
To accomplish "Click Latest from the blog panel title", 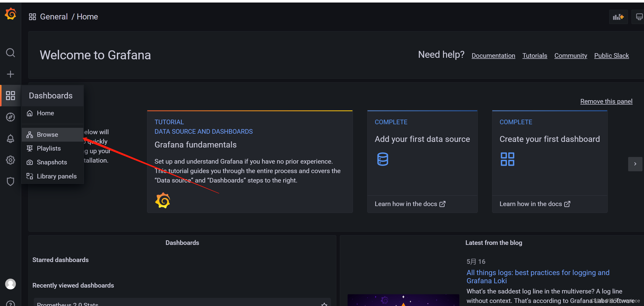I will tap(494, 243).
